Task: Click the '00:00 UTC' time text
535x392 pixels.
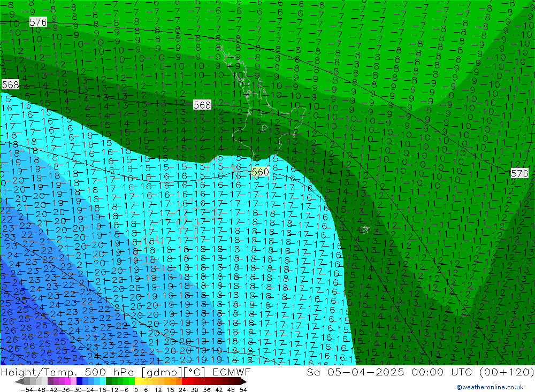Action: (x=441, y=372)
